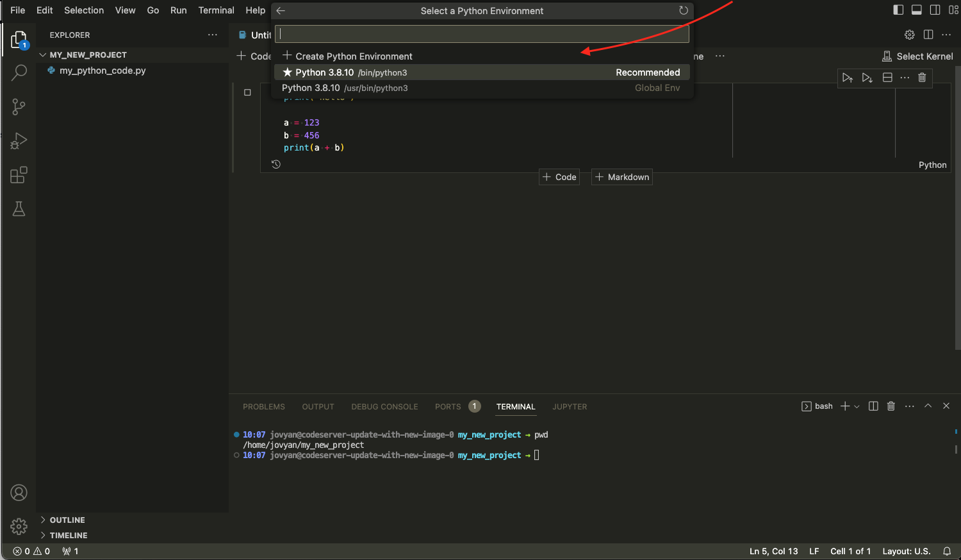Screen dimensions: 961x560
Task: Open the Accounts menu icon
Action: point(19,493)
